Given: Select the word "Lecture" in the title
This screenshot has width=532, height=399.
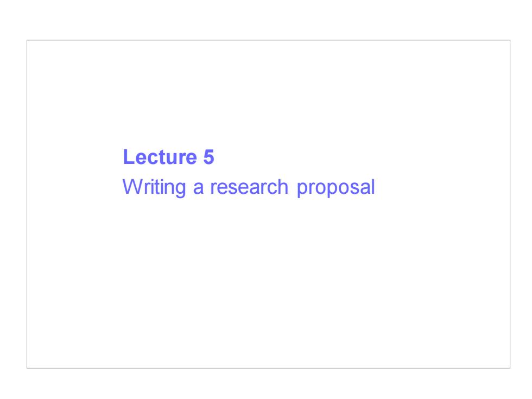Looking at the screenshot, I should (x=160, y=157).
